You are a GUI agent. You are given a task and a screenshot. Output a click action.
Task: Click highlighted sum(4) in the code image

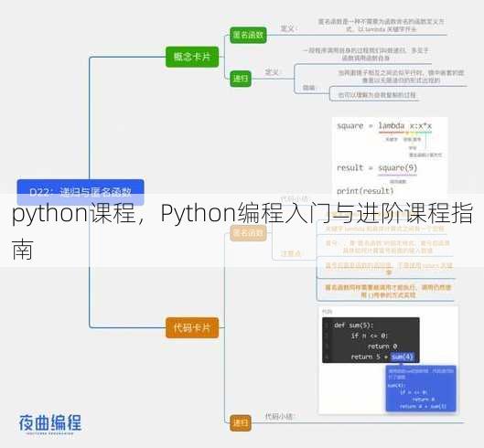(403, 357)
